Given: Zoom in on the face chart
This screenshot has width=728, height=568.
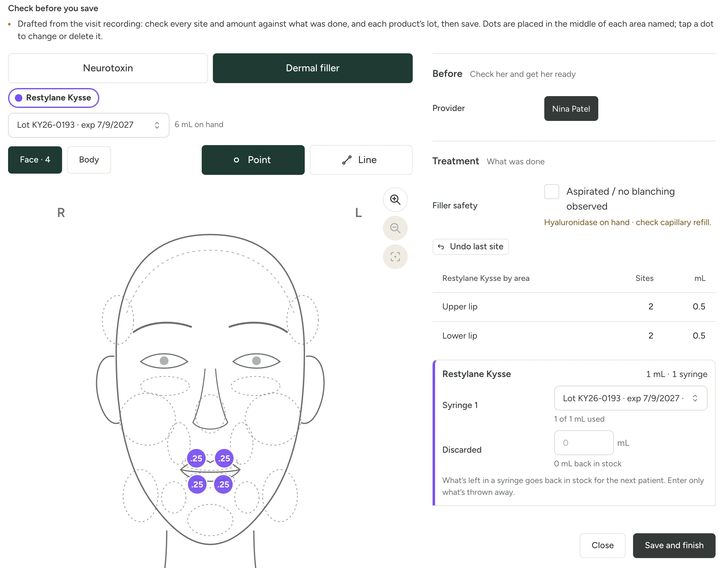Looking at the screenshot, I should [x=395, y=200].
